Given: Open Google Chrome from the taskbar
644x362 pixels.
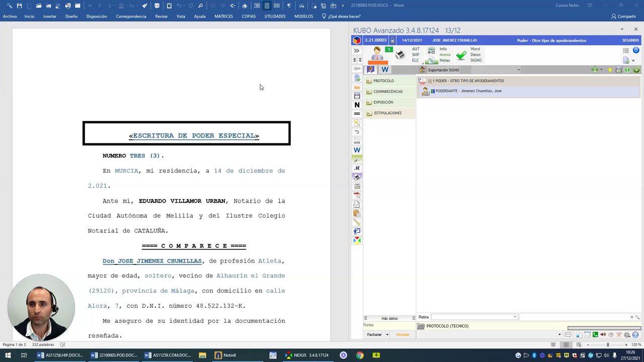Looking at the screenshot, I should [360, 355].
